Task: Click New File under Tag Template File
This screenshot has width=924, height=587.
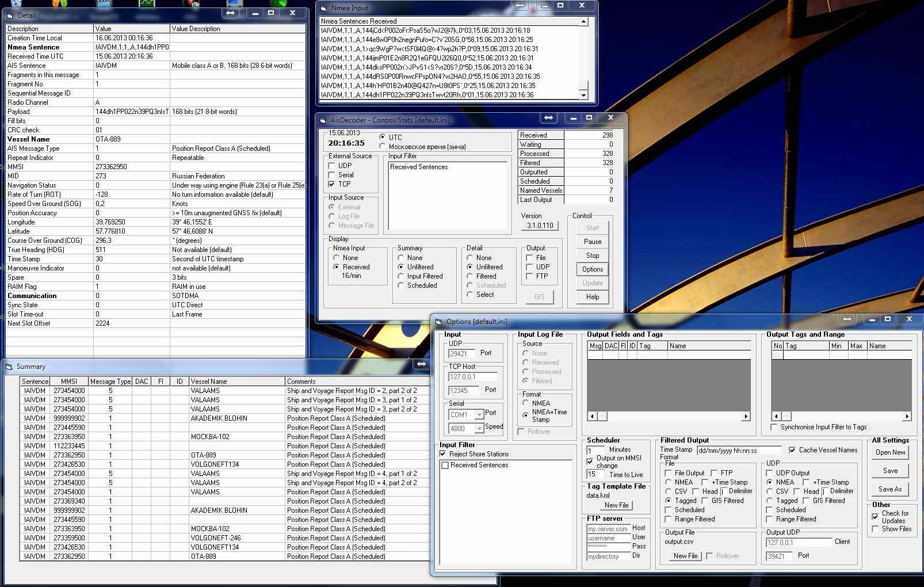Action: coord(616,505)
